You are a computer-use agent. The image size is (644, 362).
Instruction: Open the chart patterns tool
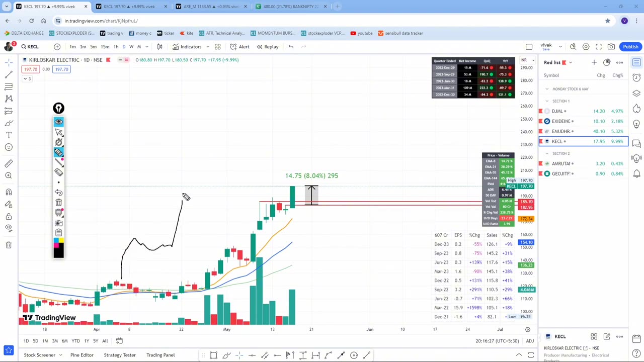click(9, 99)
